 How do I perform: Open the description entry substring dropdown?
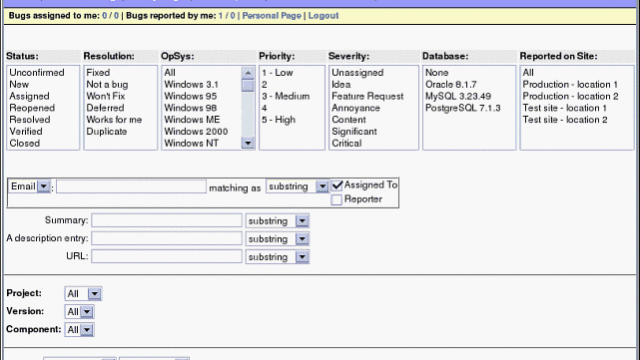pos(277,239)
